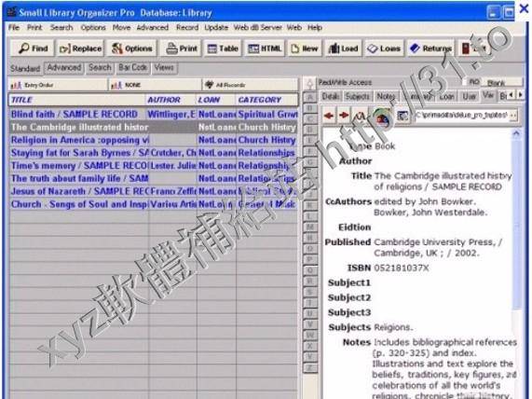
Task: Open the Subjects record tab
Action: point(357,96)
